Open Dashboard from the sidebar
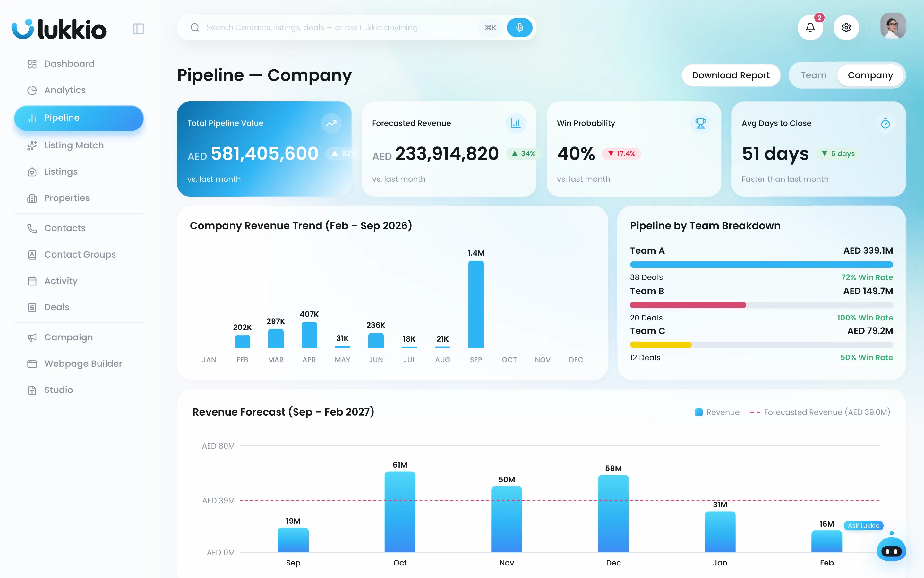Viewport: 924px width, 578px height. pyautogui.click(x=79, y=64)
